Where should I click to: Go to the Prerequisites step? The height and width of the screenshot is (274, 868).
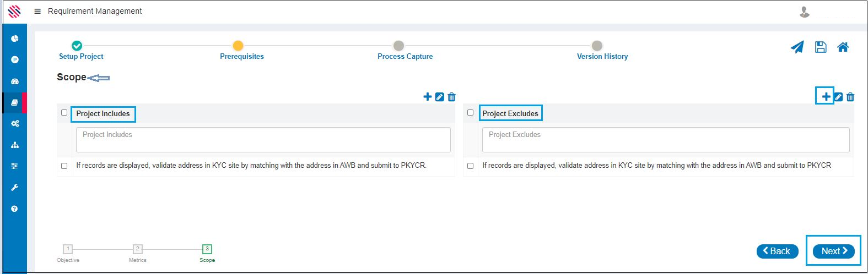pyautogui.click(x=238, y=46)
